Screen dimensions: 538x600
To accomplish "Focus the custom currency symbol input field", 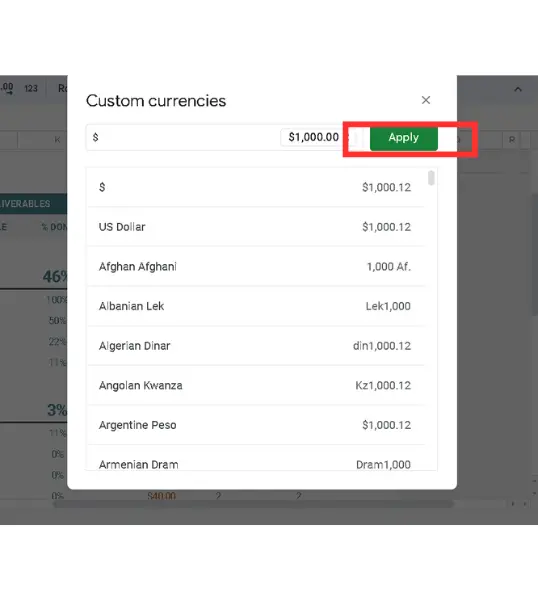I will (x=184, y=137).
